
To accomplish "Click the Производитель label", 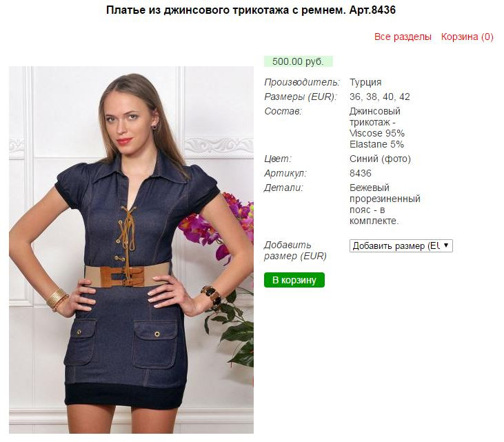I will point(302,82).
